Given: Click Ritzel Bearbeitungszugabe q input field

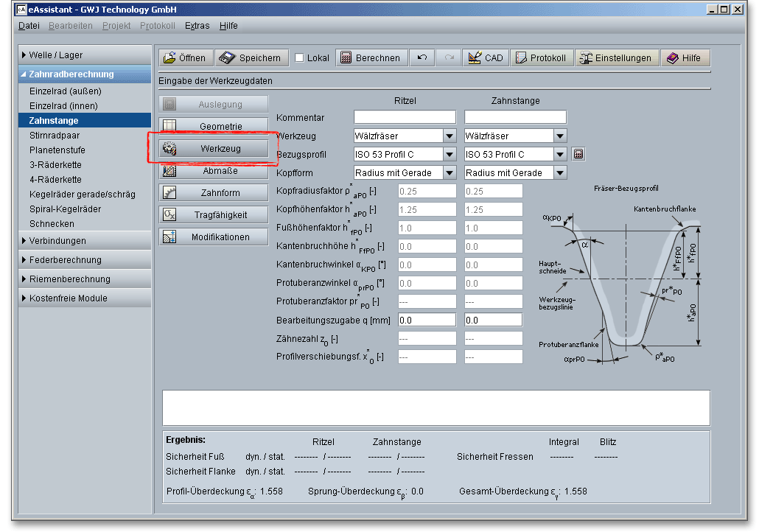Looking at the screenshot, I should click(x=427, y=320).
